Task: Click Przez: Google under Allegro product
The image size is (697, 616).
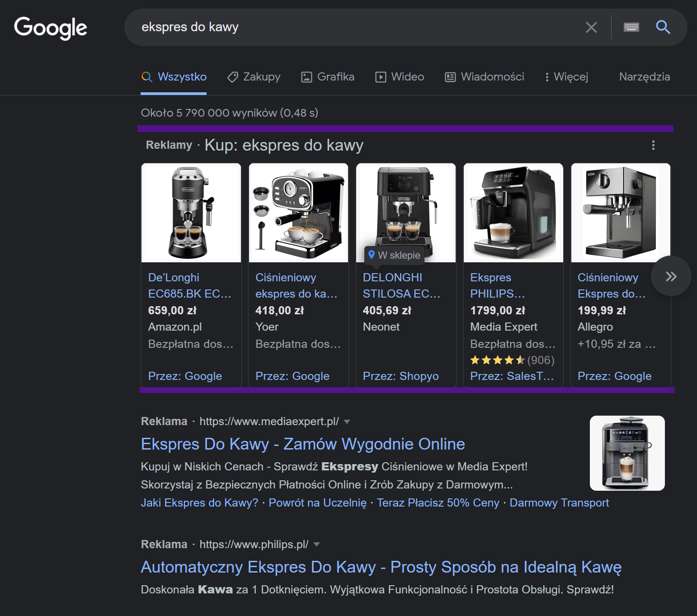Action: pyautogui.click(x=615, y=376)
